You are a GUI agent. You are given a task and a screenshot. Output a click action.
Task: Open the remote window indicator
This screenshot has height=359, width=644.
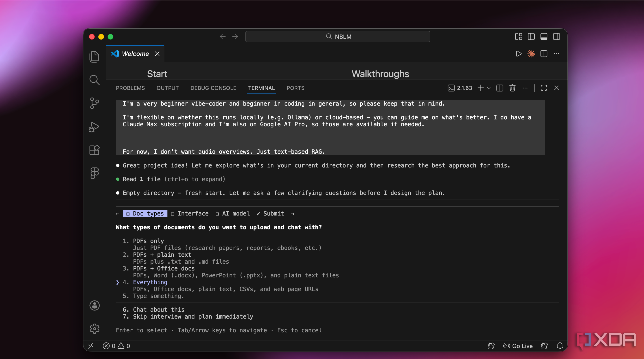91,346
